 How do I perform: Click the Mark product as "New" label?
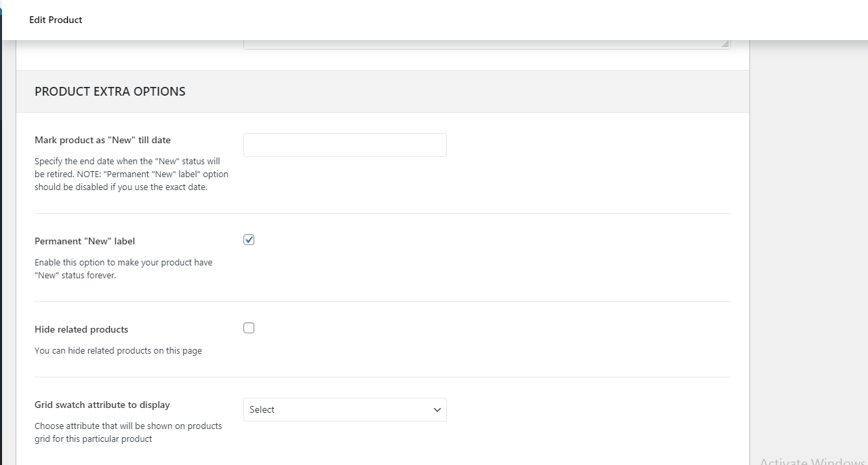pos(102,140)
